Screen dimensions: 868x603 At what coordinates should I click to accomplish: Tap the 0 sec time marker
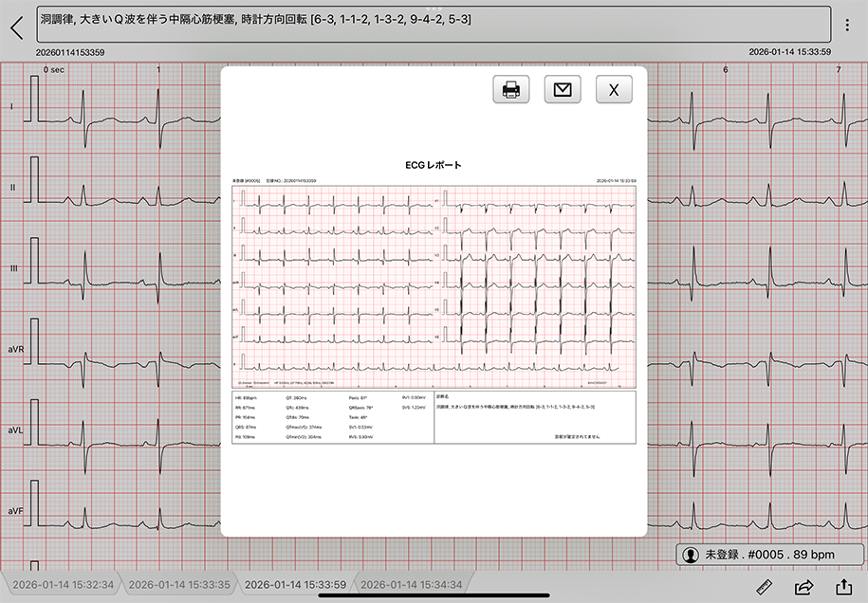point(53,69)
